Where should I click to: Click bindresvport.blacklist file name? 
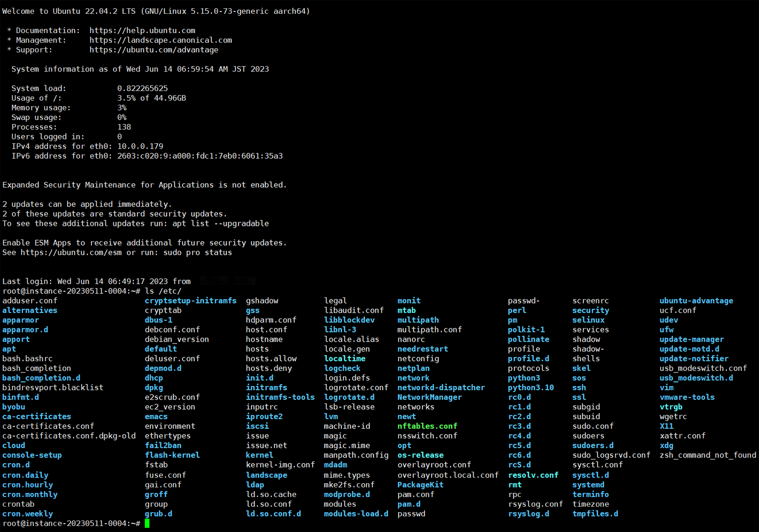pyautogui.click(x=52, y=388)
